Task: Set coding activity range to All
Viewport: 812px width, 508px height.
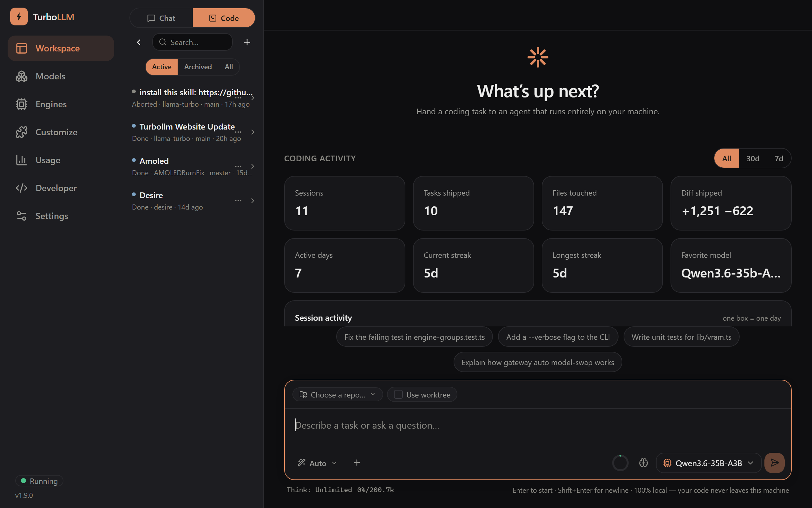Action: point(726,158)
